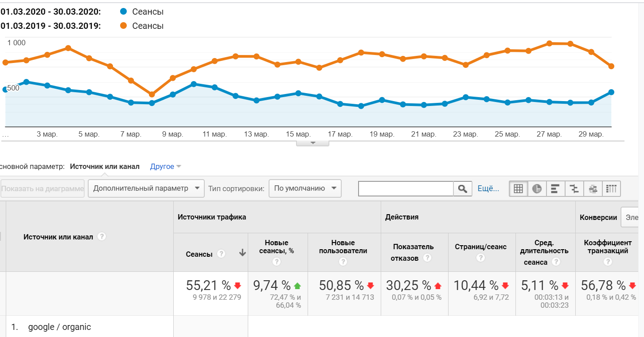Select Источник или канал primary dimension
Viewport: 644px width, 337px height.
[105, 167]
